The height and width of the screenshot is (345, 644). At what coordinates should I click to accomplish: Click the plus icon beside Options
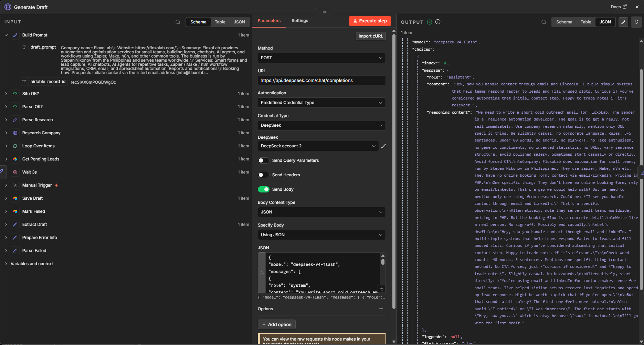[381, 309]
